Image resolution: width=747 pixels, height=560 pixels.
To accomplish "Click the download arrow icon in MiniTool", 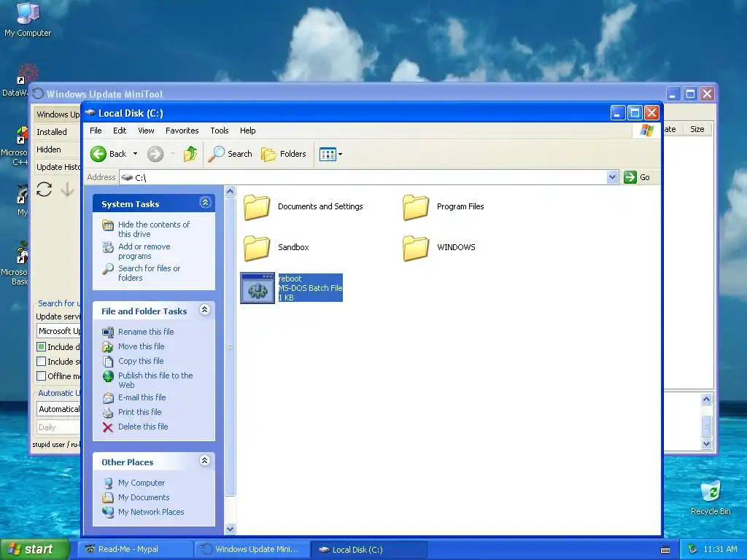I will (67, 190).
